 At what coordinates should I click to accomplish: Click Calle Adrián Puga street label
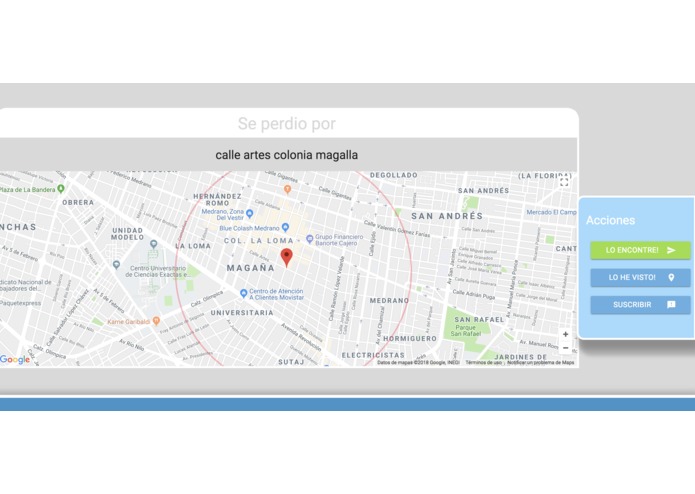473,294
